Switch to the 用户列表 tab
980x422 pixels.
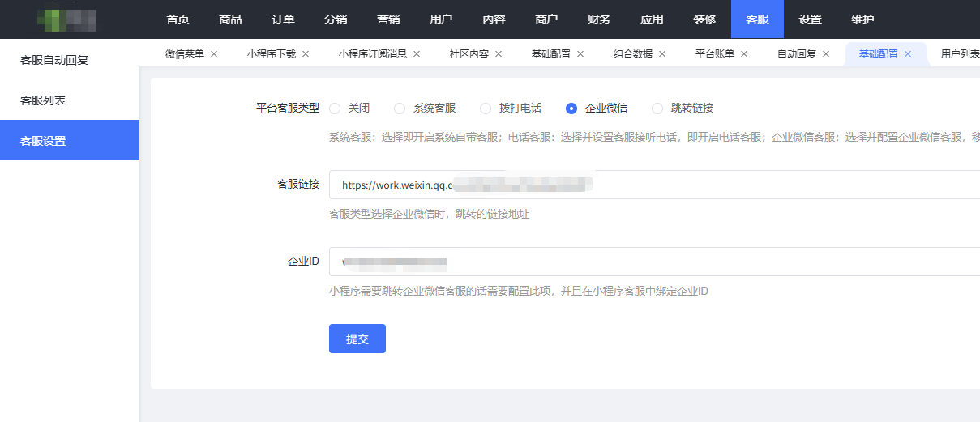(x=959, y=54)
